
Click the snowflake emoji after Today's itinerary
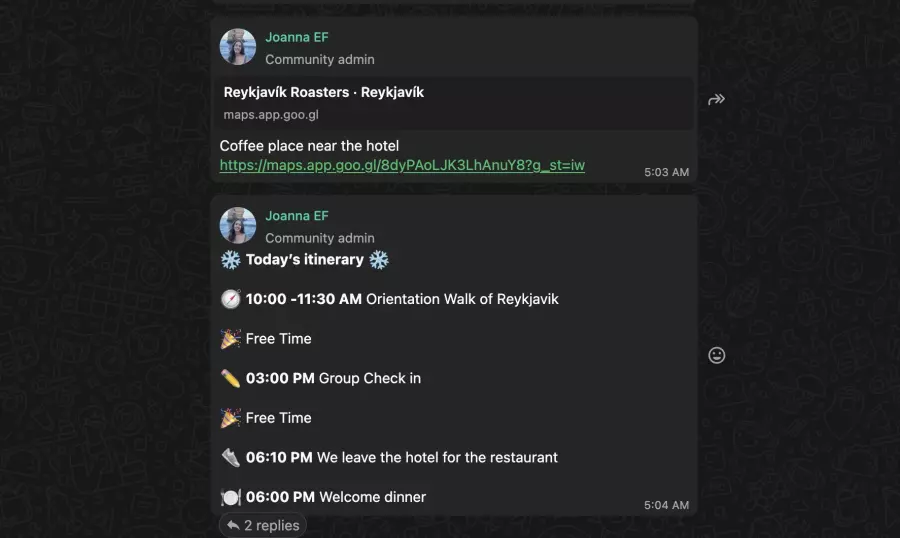tap(378, 260)
